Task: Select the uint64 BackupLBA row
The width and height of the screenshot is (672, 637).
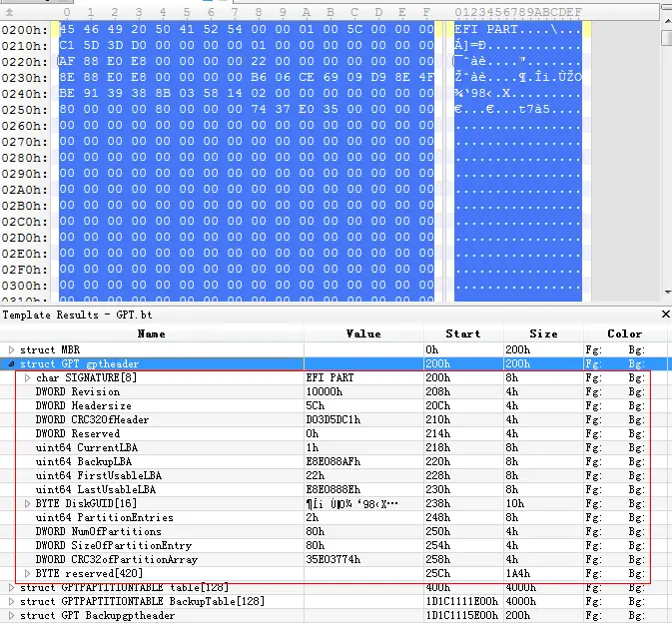Action: pyautogui.click(x=333, y=461)
